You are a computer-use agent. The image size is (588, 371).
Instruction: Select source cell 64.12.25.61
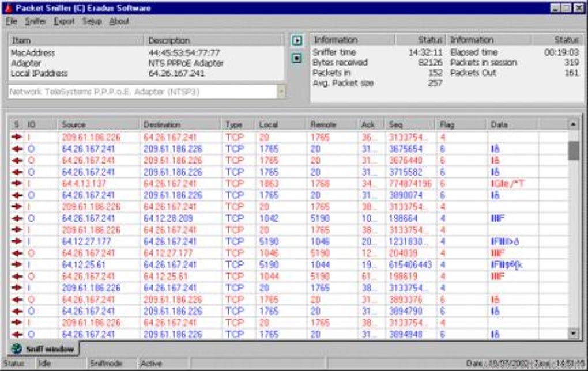point(84,264)
